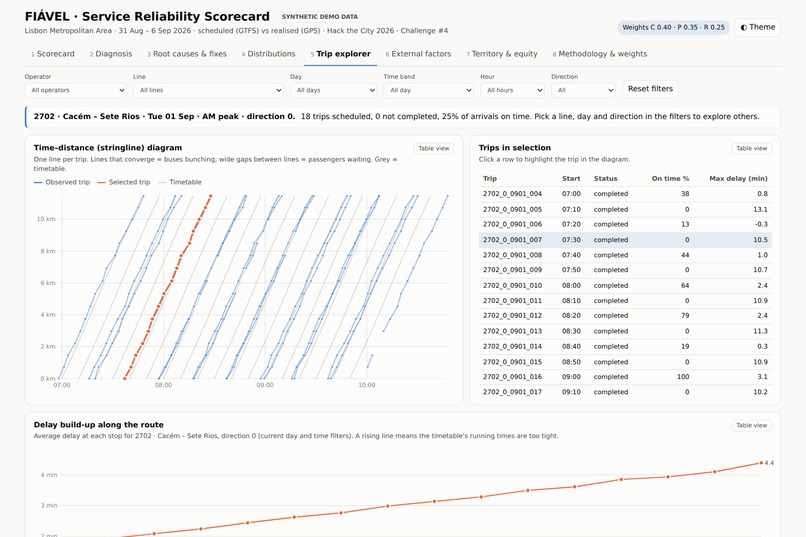Click the Max delay (min) header
Viewport: 806px width, 537px height.
[738, 179]
